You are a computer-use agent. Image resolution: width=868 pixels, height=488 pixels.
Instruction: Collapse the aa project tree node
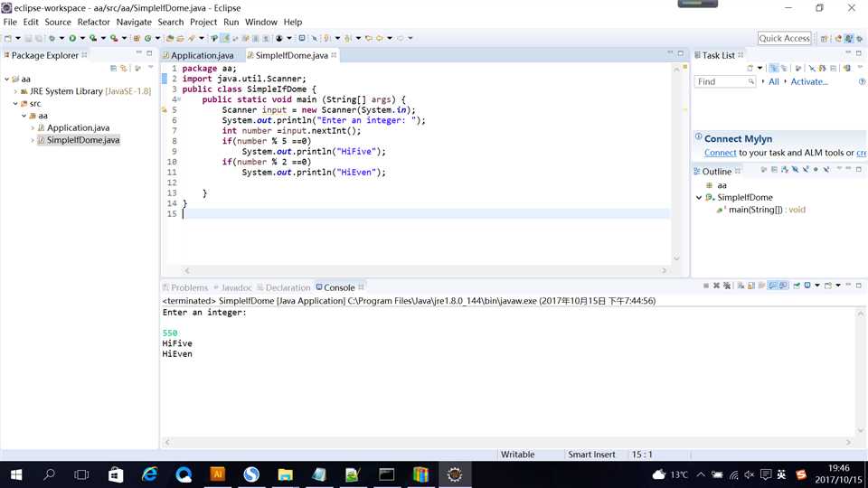6,80
